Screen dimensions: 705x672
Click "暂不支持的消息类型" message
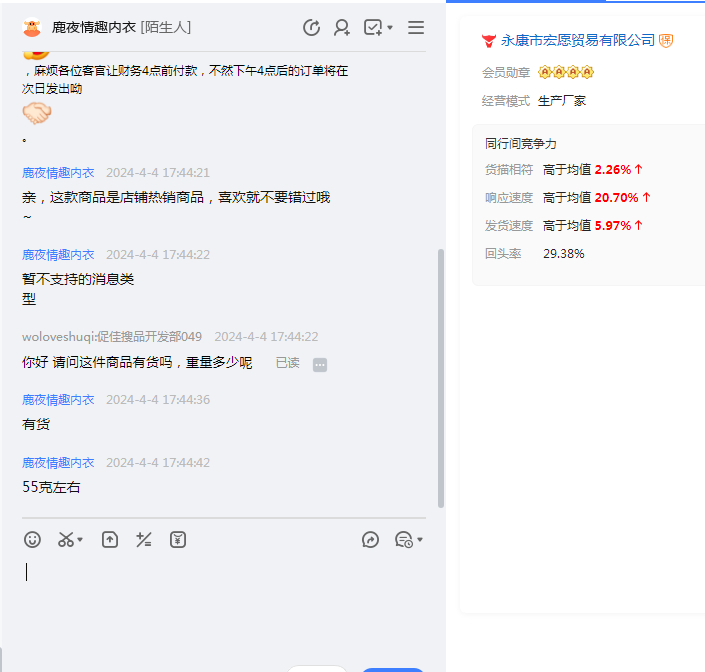[x=78, y=289]
